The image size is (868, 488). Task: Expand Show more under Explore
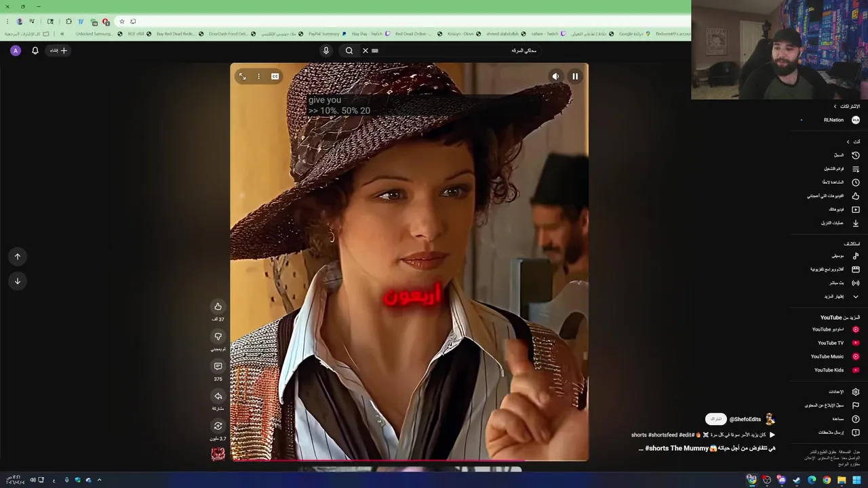point(829,296)
